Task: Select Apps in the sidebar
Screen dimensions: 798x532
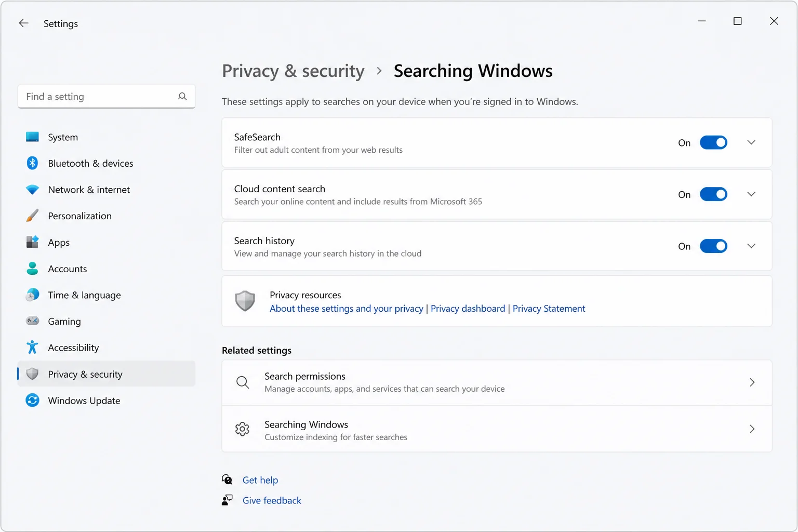Action: click(x=107, y=242)
